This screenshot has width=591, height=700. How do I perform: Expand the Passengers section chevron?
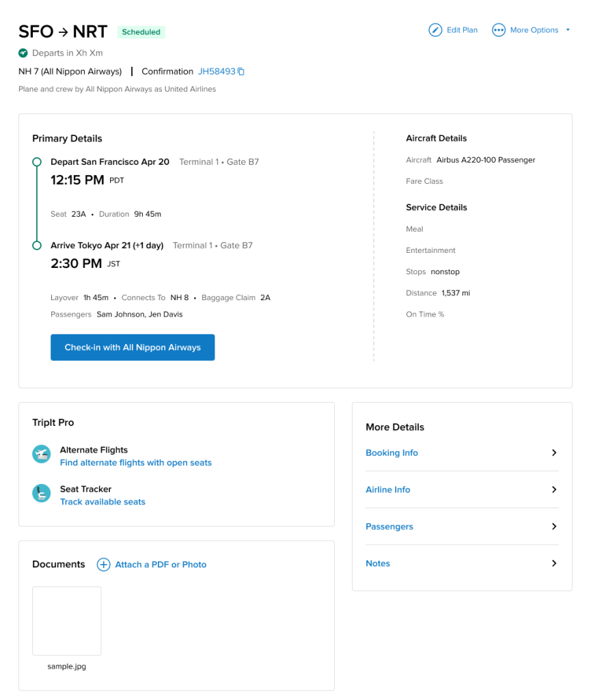pos(554,526)
